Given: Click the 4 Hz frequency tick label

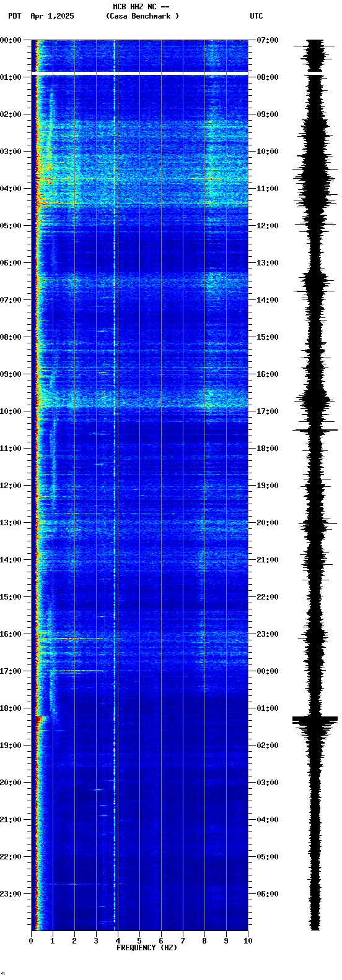Looking at the screenshot, I should (118, 941).
